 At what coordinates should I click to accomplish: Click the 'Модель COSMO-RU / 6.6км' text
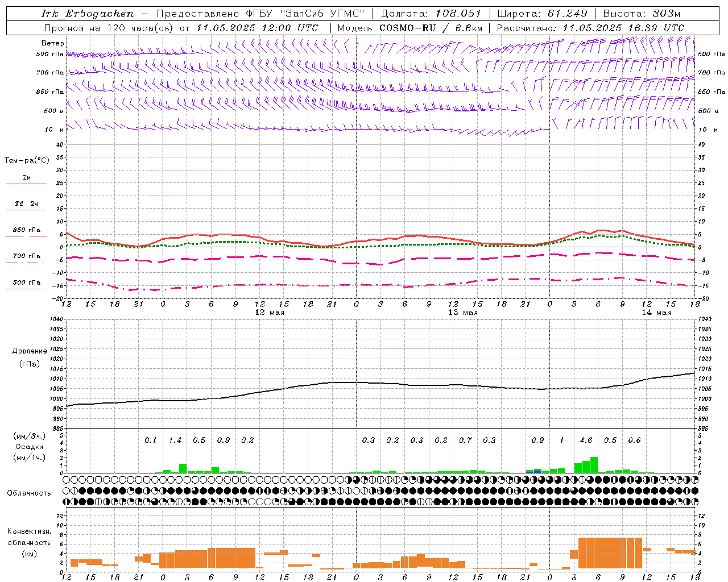[409, 28]
